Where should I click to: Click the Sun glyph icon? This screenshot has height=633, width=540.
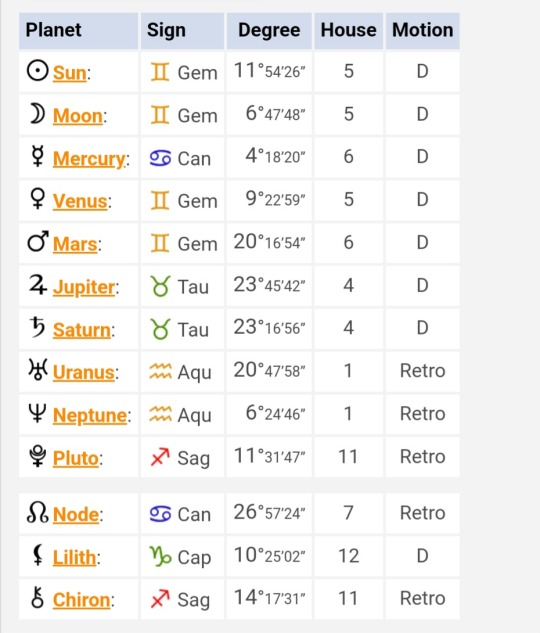click(x=38, y=71)
